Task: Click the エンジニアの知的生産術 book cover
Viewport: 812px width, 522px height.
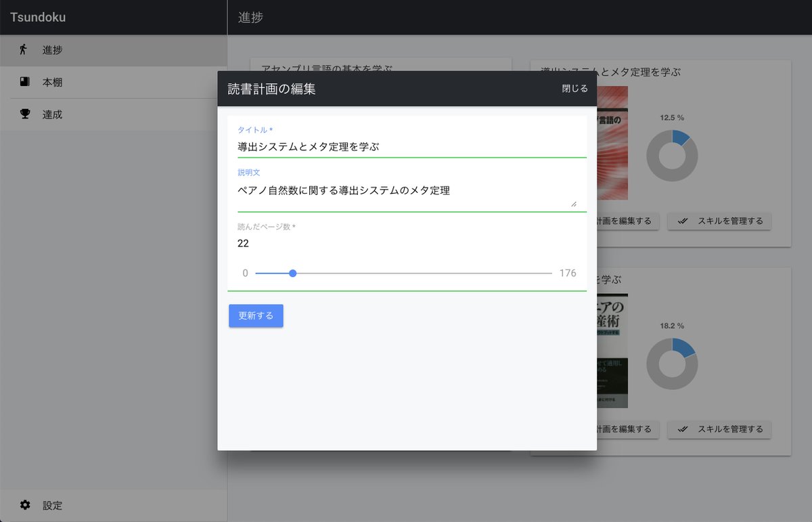Action: [x=612, y=351]
